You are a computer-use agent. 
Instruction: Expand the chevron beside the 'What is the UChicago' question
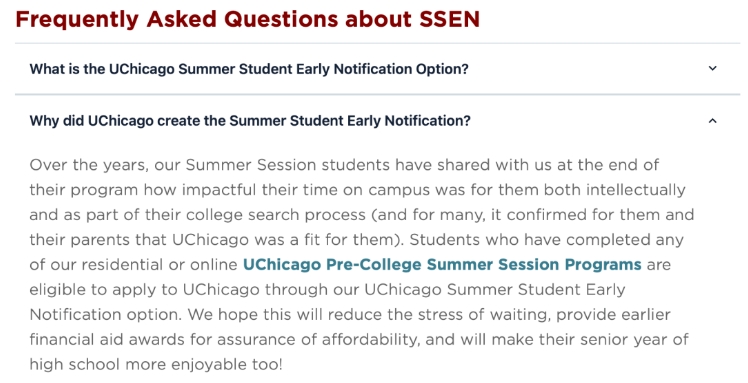[x=712, y=69]
